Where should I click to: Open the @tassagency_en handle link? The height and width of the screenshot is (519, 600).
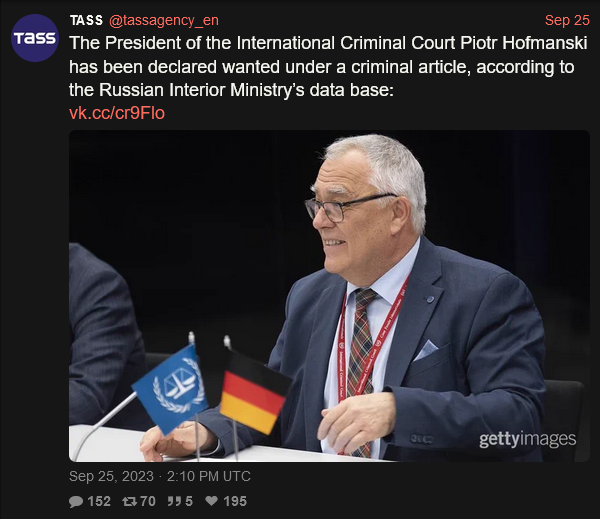(164, 20)
